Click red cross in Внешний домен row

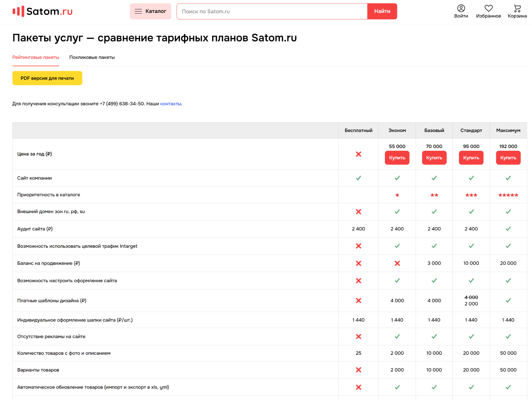358,212
